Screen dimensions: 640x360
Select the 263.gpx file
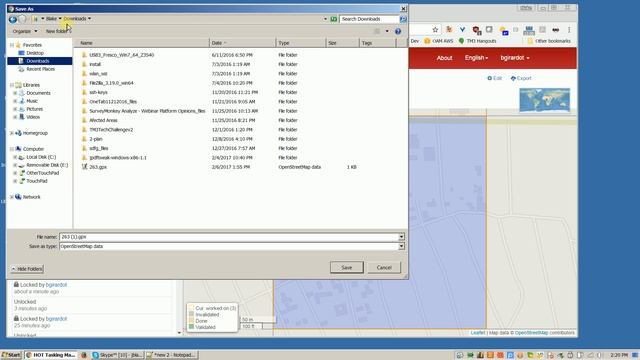(x=98, y=167)
